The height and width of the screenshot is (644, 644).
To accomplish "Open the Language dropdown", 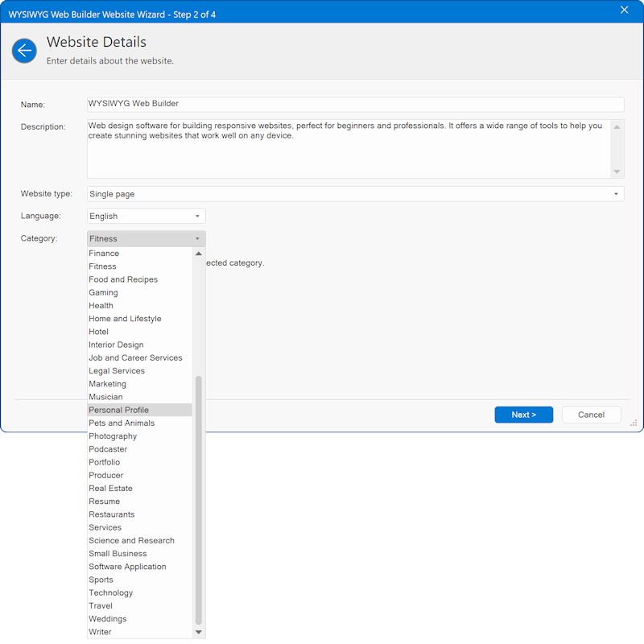I will coord(147,216).
